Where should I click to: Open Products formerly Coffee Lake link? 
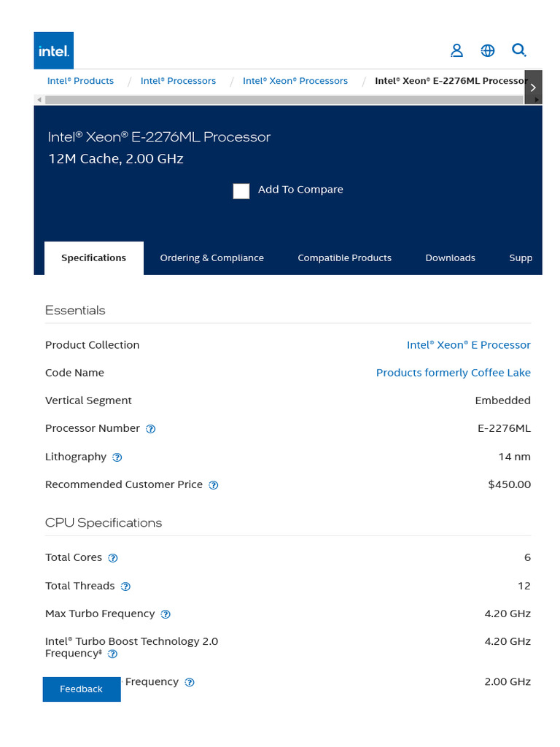(453, 373)
